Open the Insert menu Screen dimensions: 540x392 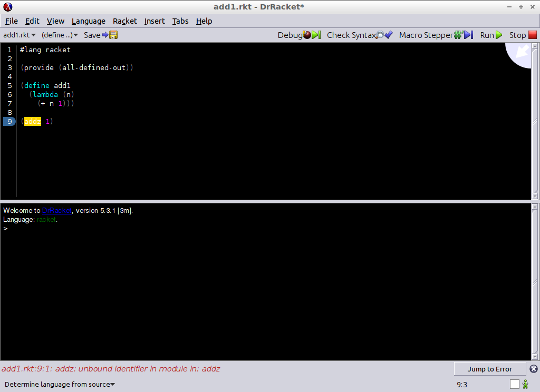click(x=155, y=21)
